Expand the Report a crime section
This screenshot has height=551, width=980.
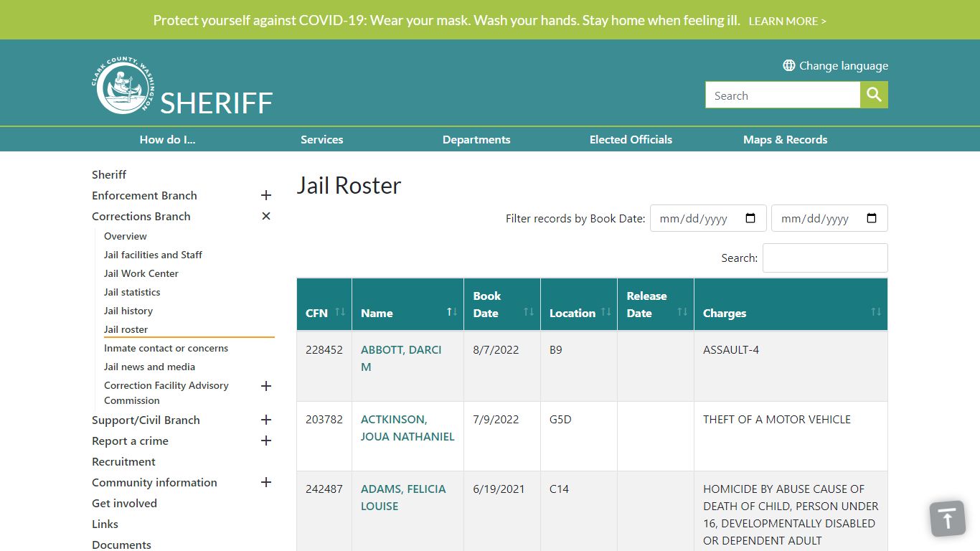point(266,441)
